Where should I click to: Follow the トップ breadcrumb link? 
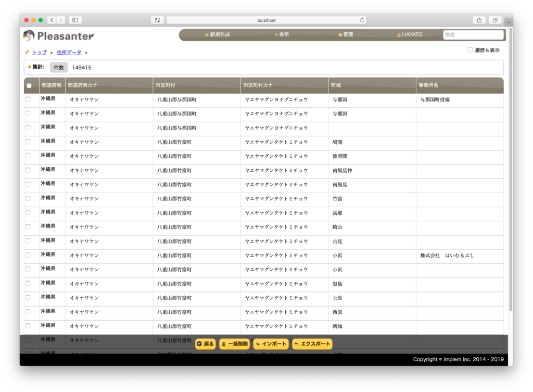[x=40, y=53]
